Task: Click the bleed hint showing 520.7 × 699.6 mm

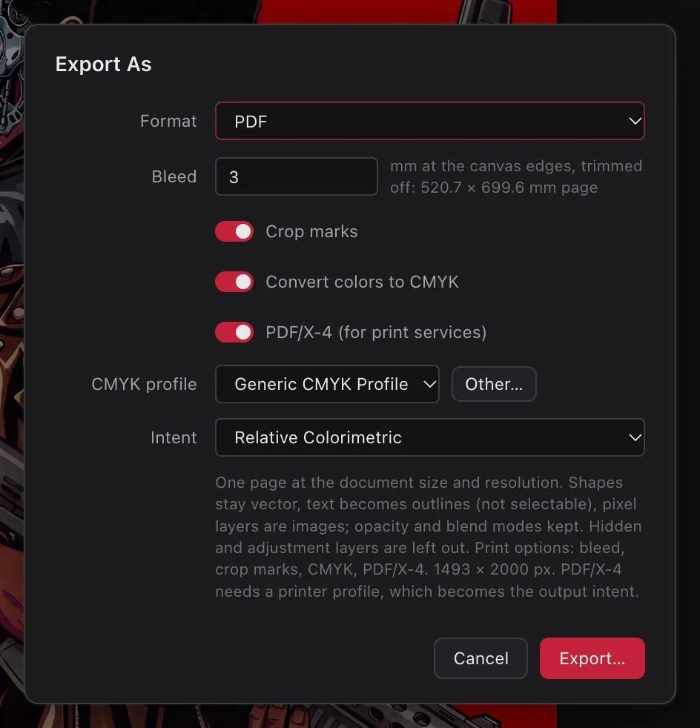Action: 516,176
